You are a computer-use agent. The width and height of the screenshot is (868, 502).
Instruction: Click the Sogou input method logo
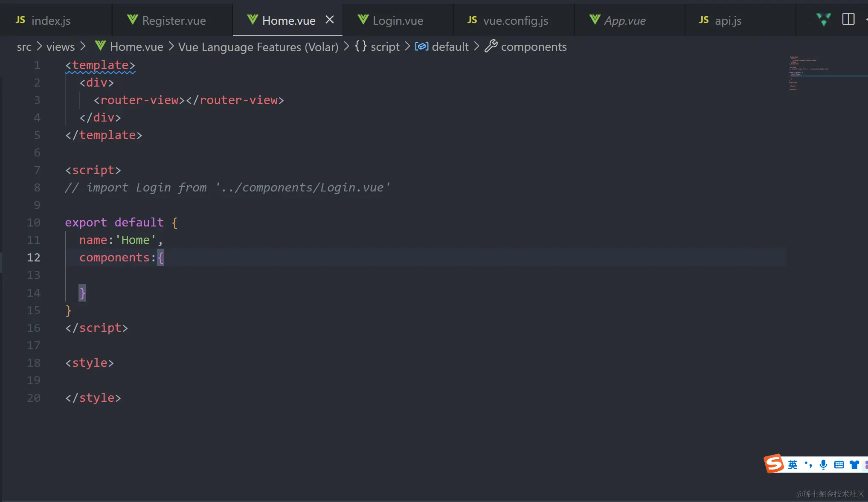(x=774, y=464)
